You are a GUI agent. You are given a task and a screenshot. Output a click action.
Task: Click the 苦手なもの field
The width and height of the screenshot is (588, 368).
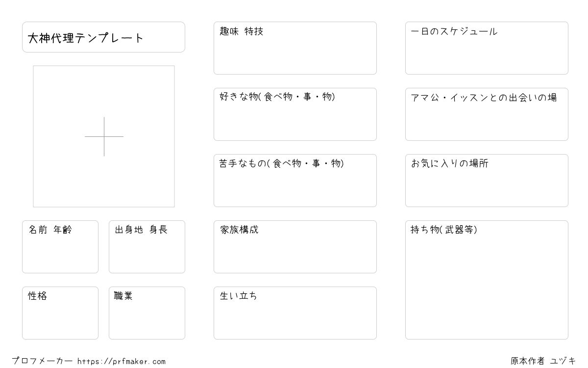click(x=295, y=181)
